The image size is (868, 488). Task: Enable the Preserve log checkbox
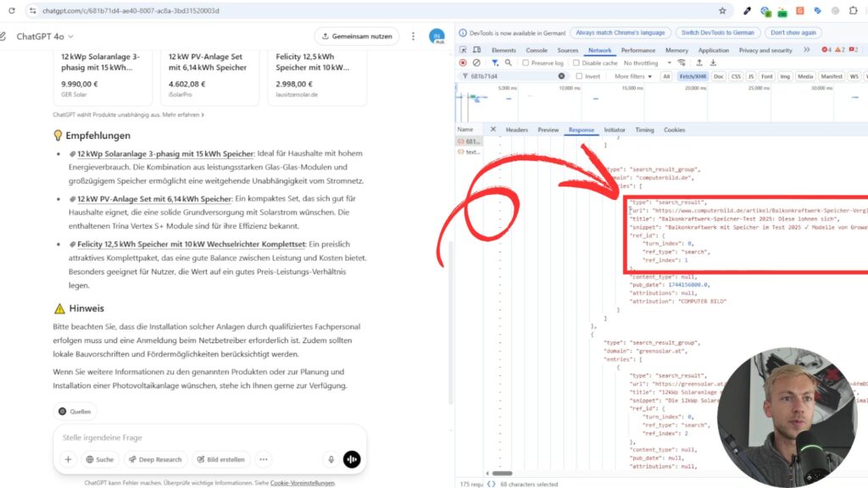coord(526,63)
